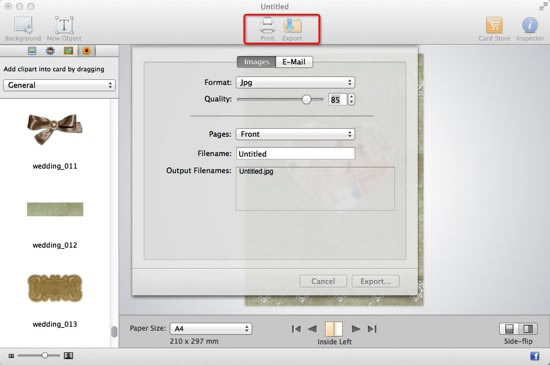Click the Export toolbar icon

coord(292,29)
